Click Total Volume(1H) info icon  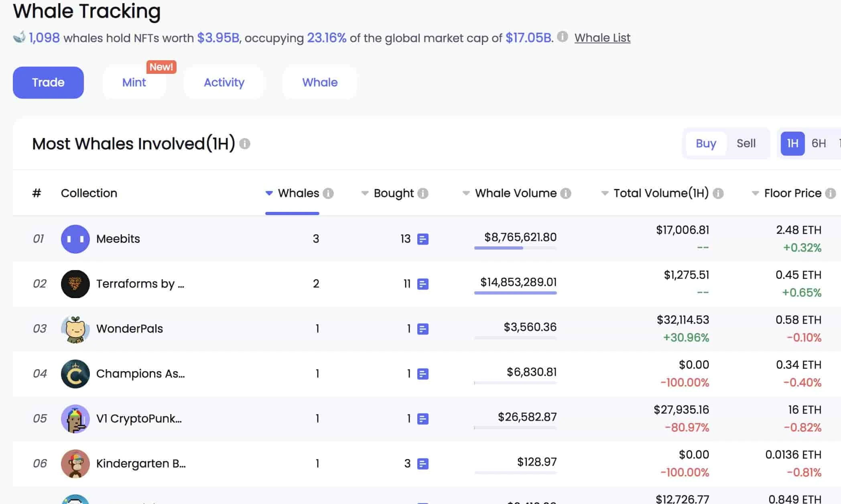[x=718, y=193]
